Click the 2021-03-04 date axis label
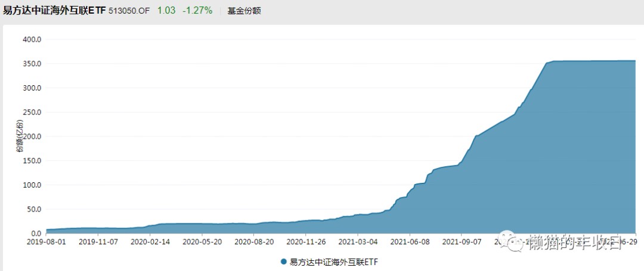This screenshot has height=271, width=644. pyautogui.click(x=358, y=242)
